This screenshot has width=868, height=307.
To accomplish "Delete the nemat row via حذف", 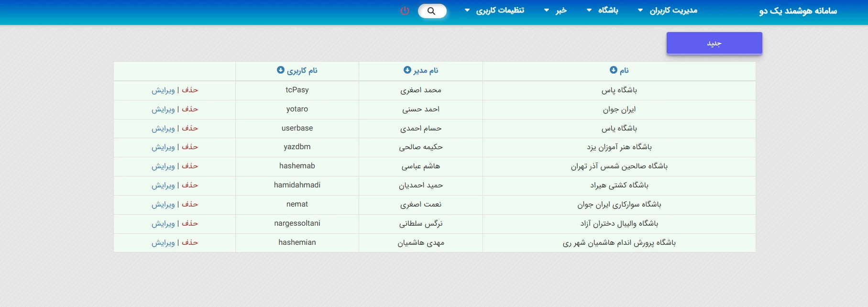I will click(190, 204).
